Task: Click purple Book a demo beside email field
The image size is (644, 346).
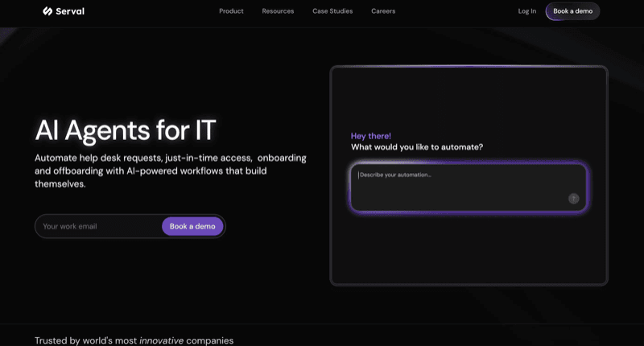Action: (x=192, y=226)
